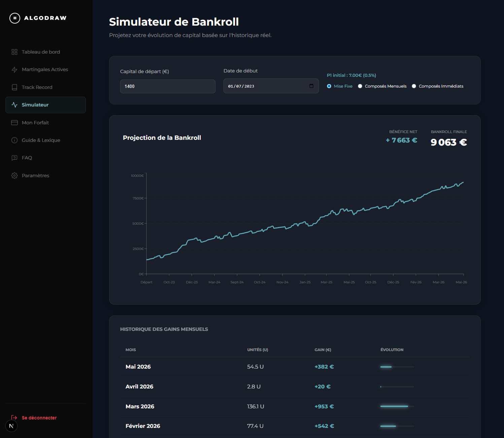Click the Tableau de bord grid icon
Screen dimensions: 504x438
click(14, 52)
